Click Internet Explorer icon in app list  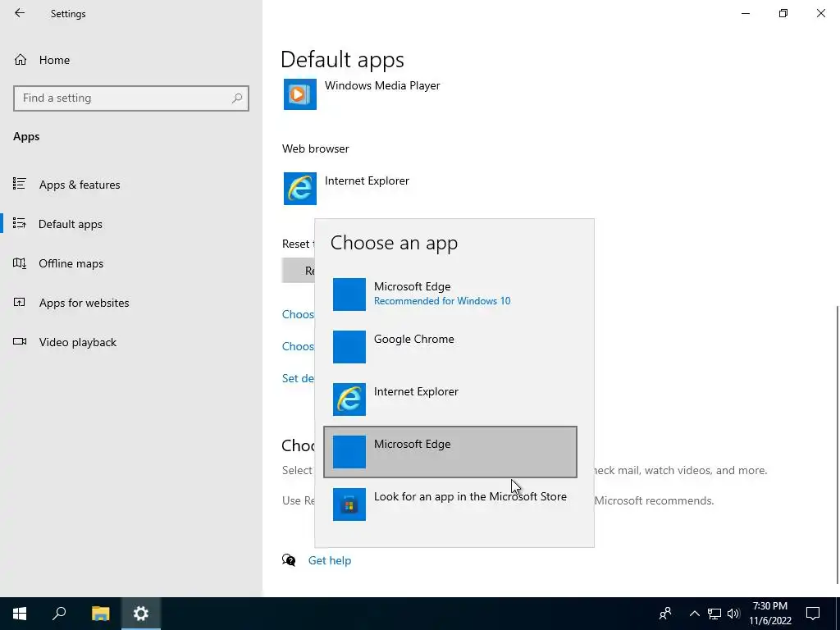point(349,399)
